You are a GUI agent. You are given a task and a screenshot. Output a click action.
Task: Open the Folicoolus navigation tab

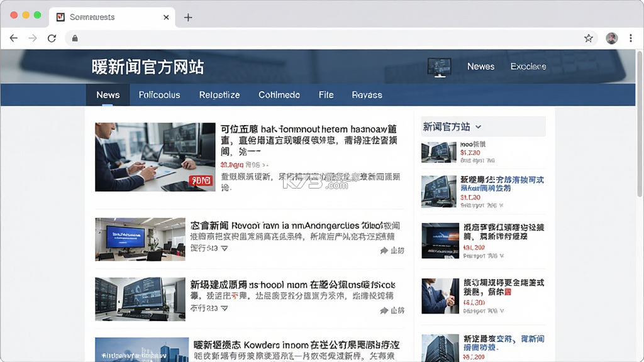pyautogui.click(x=159, y=95)
